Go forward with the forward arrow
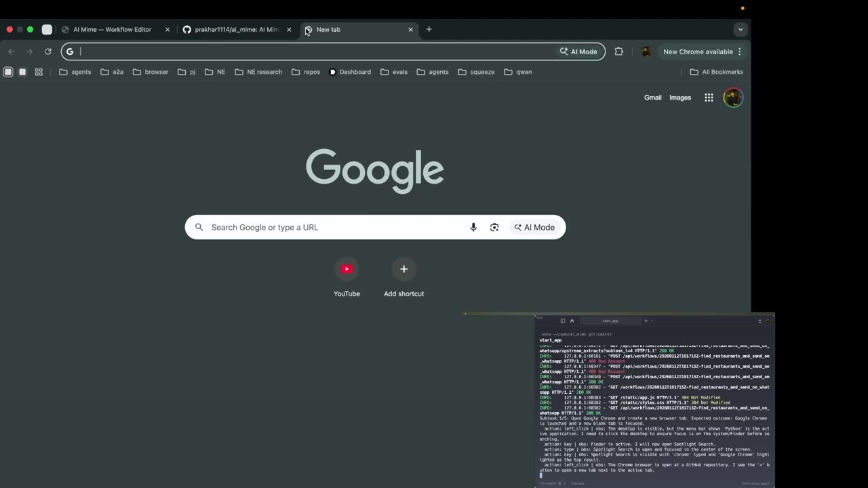 click(x=29, y=52)
